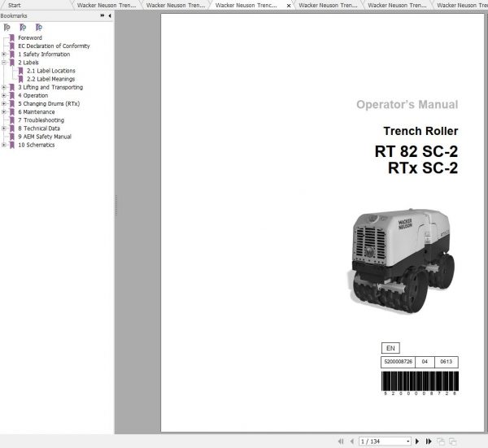Click the barcode on the cover page
Viewport: 488px width, 448px height.
pyautogui.click(x=420, y=381)
